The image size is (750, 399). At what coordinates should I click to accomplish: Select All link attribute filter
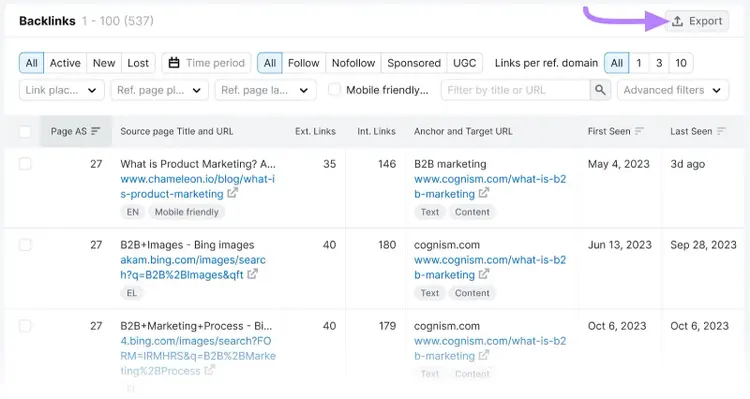coord(270,63)
